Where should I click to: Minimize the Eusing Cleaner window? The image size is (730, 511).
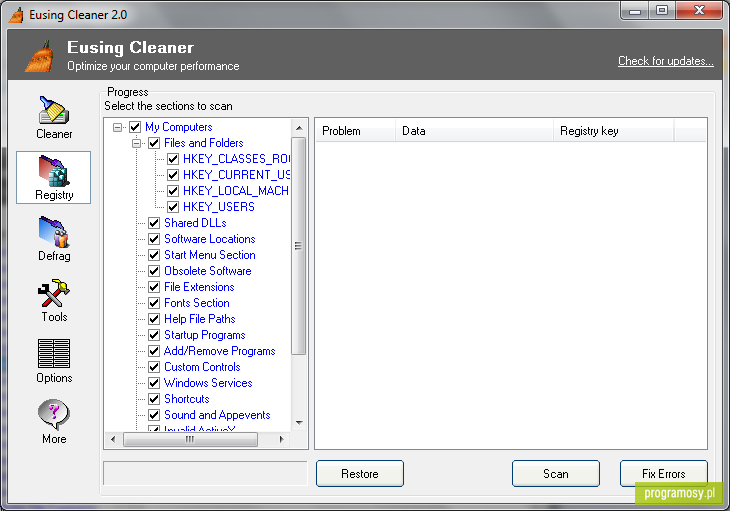point(635,11)
